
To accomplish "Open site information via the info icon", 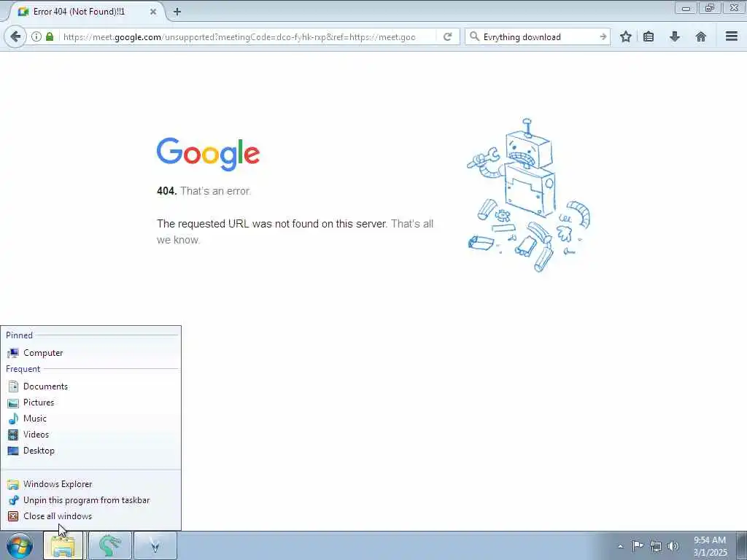I will [36, 36].
